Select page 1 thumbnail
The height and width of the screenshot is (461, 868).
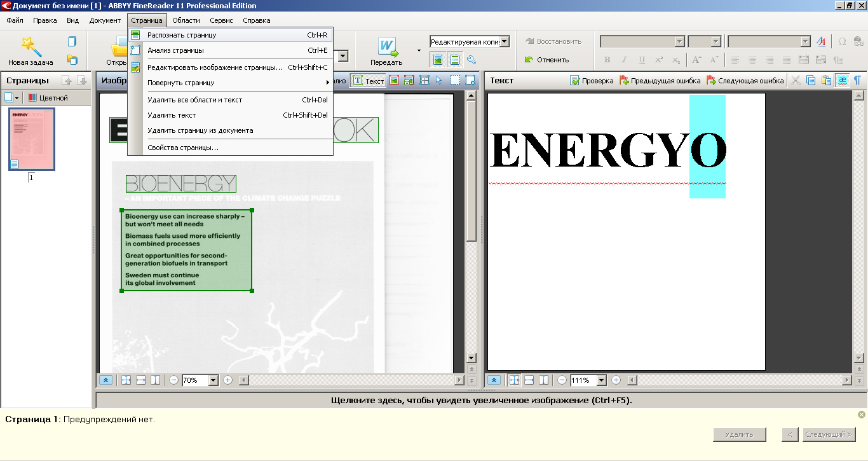click(31, 139)
